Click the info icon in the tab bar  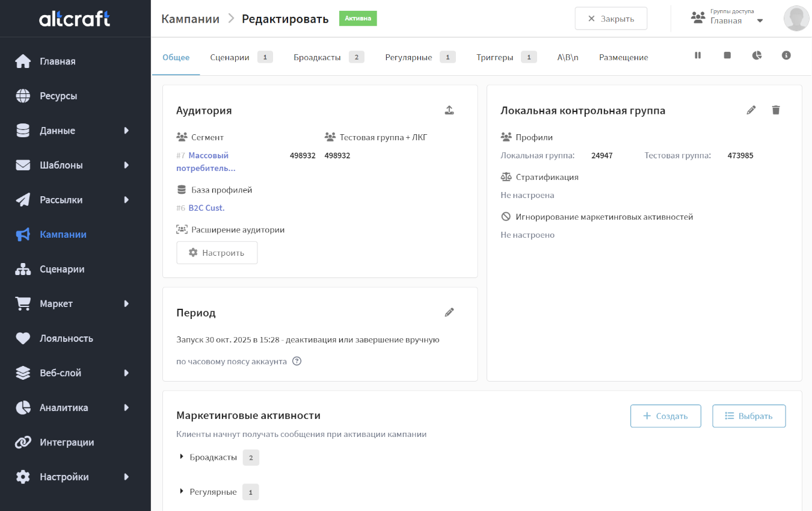pos(786,55)
